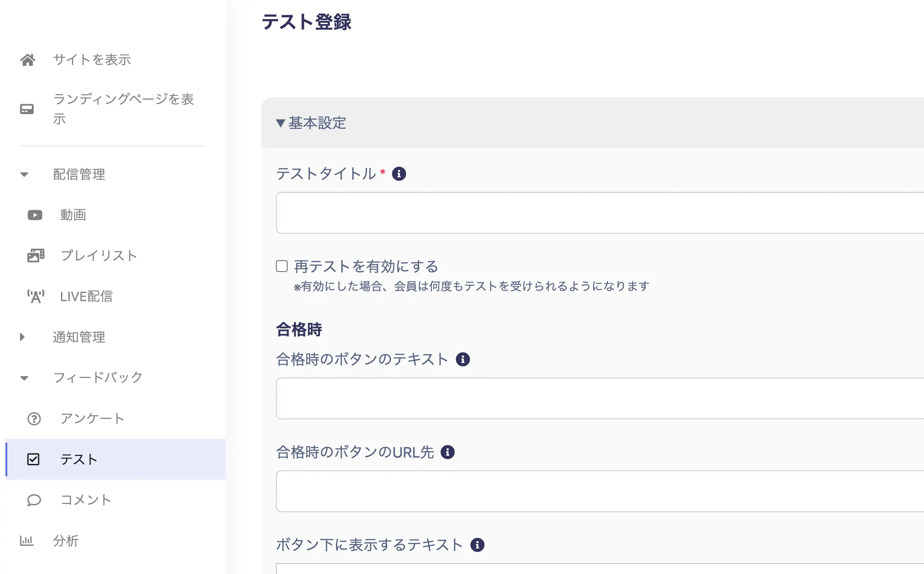Open the サイトを表示 link
Screen dimensions: 924x574
tap(92, 60)
